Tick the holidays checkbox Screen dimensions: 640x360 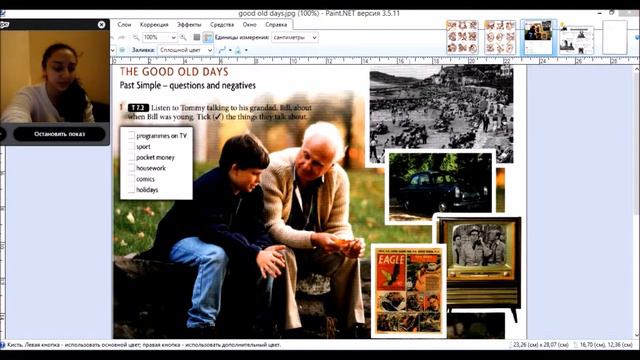(x=131, y=189)
